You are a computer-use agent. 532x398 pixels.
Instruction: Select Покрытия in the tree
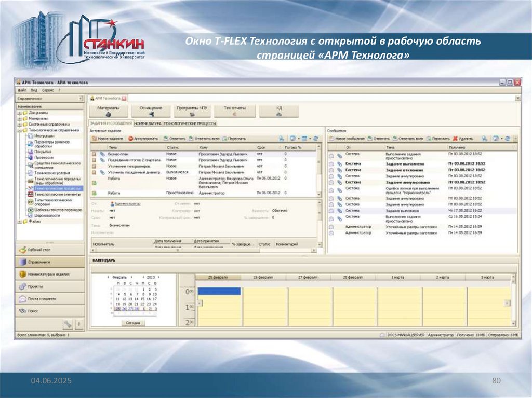pyautogui.click(x=43, y=152)
